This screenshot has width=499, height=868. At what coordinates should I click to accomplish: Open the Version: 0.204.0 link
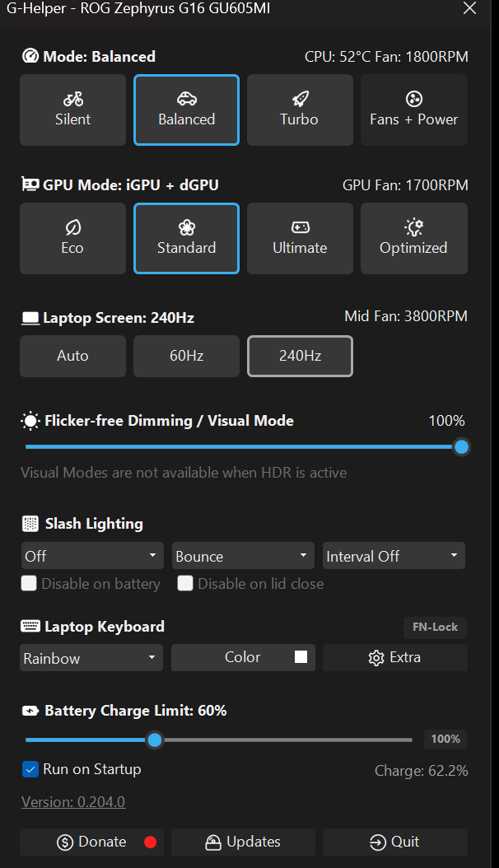(x=73, y=801)
